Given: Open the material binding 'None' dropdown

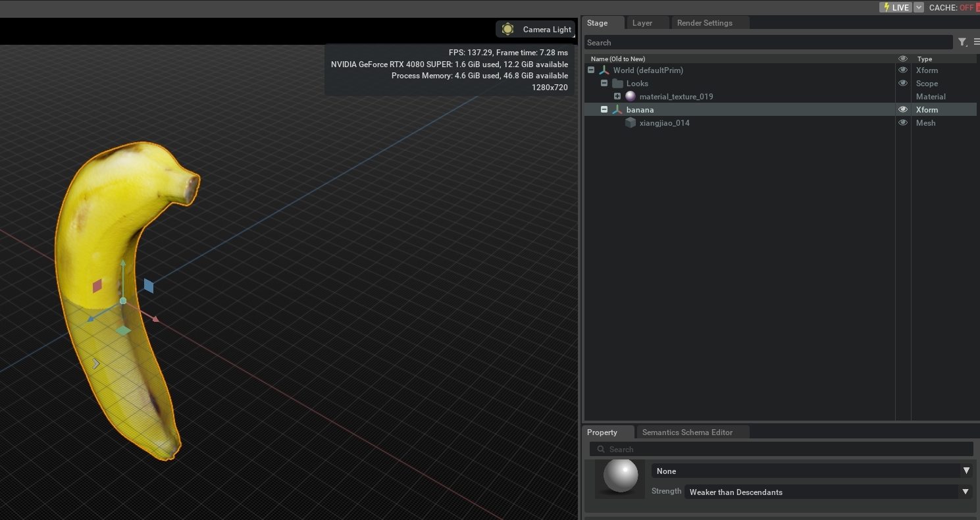Looking at the screenshot, I should tap(812, 471).
